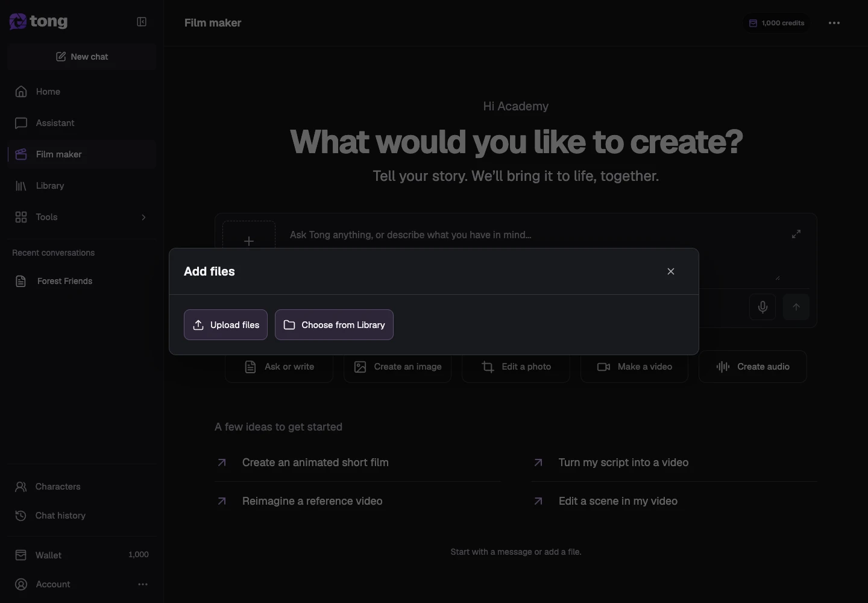Open the Characters page
This screenshot has height=603, width=868.
82,487
